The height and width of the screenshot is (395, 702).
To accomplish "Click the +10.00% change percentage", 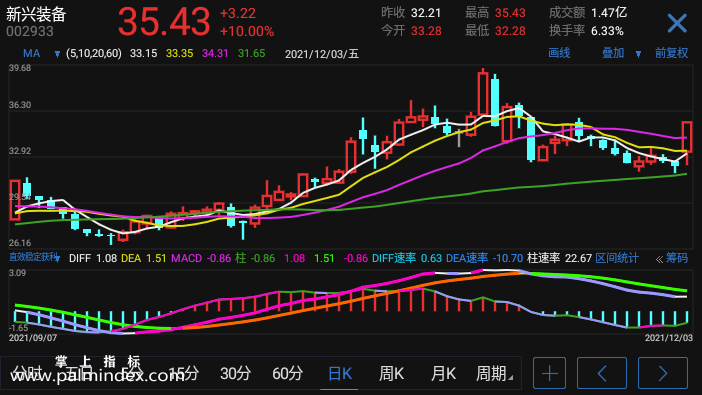I will [x=247, y=31].
